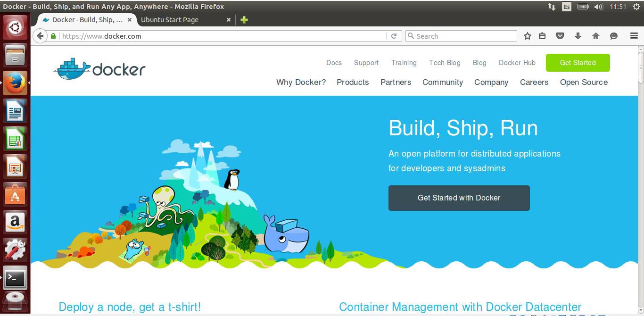Open System Settings wrench-gear icon
The width and height of the screenshot is (644, 316).
click(x=15, y=250)
